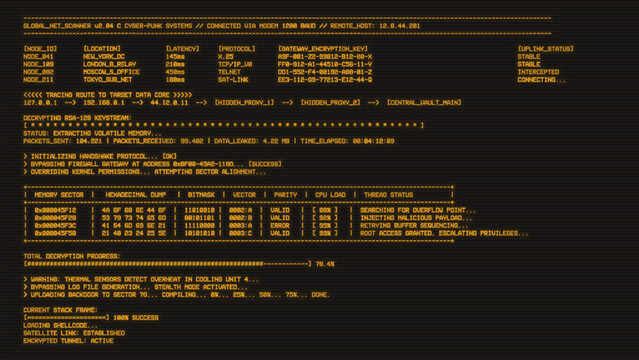Click the SEARCHING FOR OVERFLOW POINT thread status
Screen dimensions: 639x360
coord(418,210)
